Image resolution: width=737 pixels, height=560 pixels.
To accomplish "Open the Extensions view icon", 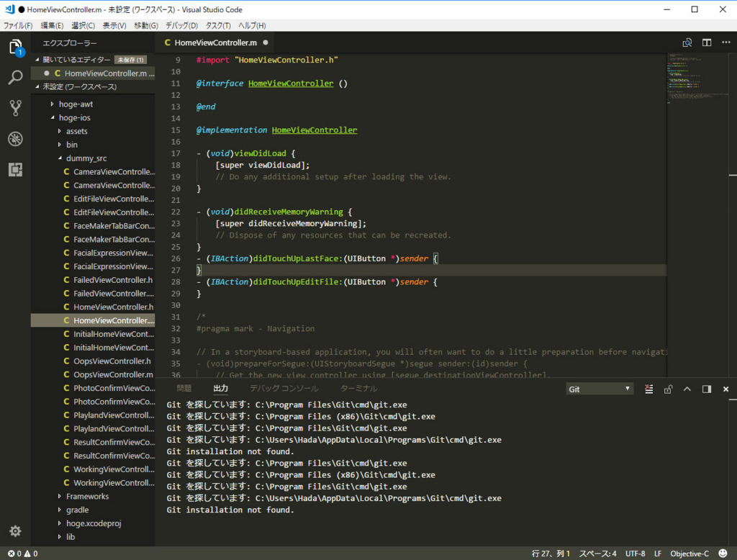I will (16, 169).
